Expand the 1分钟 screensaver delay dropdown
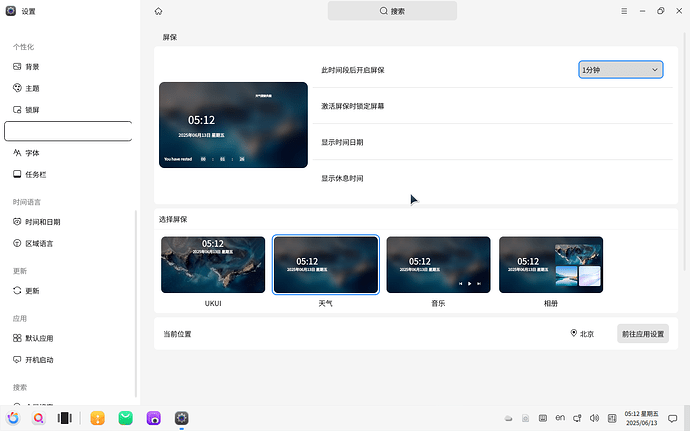Image resolution: width=690 pixels, height=431 pixels. pyautogui.click(x=620, y=69)
